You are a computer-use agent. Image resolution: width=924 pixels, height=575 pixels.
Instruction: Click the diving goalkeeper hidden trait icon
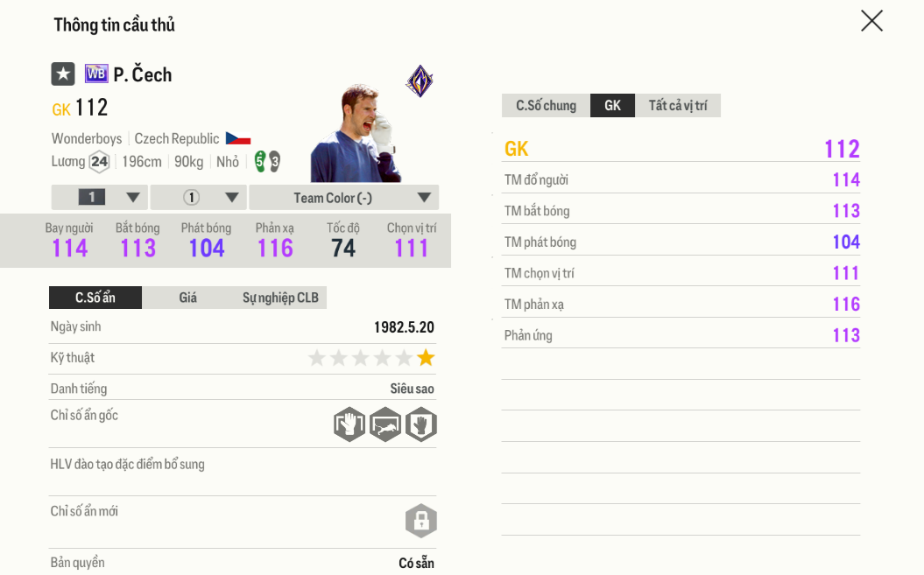(x=385, y=424)
